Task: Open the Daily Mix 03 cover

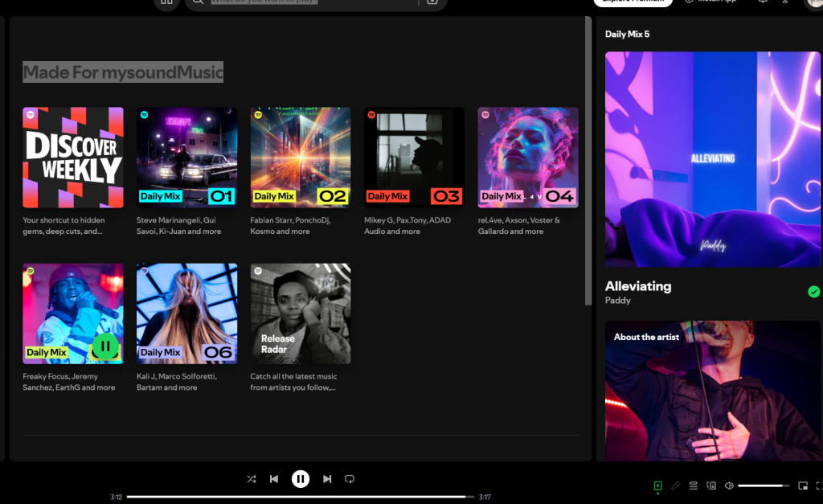Action: [x=414, y=158]
